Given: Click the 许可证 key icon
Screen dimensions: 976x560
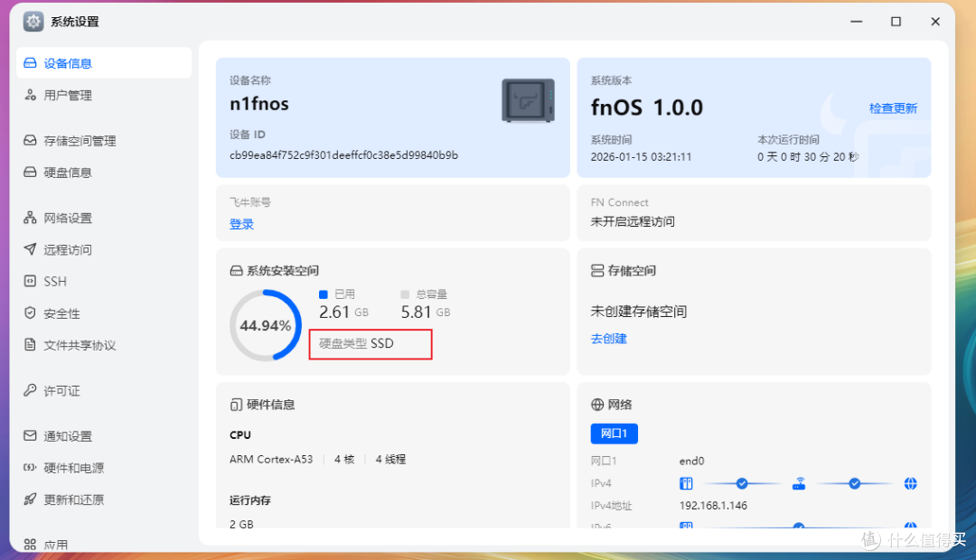Looking at the screenshot, I should (x=30, y=390).
